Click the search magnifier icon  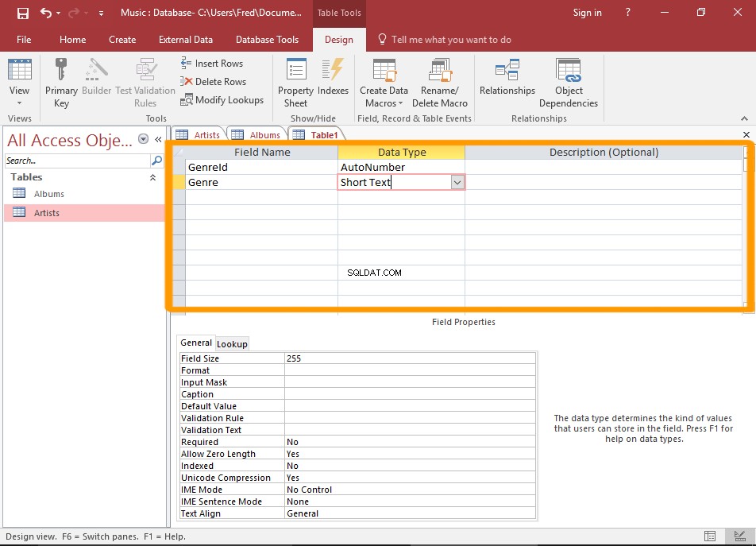pos(156,161)
